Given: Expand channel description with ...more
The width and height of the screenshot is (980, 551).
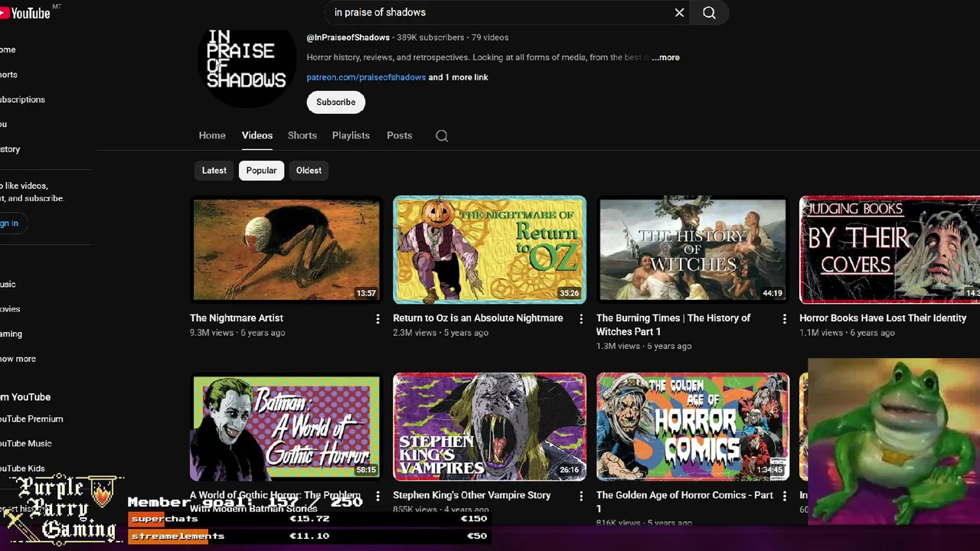Looking at the screenshot, I should coord(665,57).
